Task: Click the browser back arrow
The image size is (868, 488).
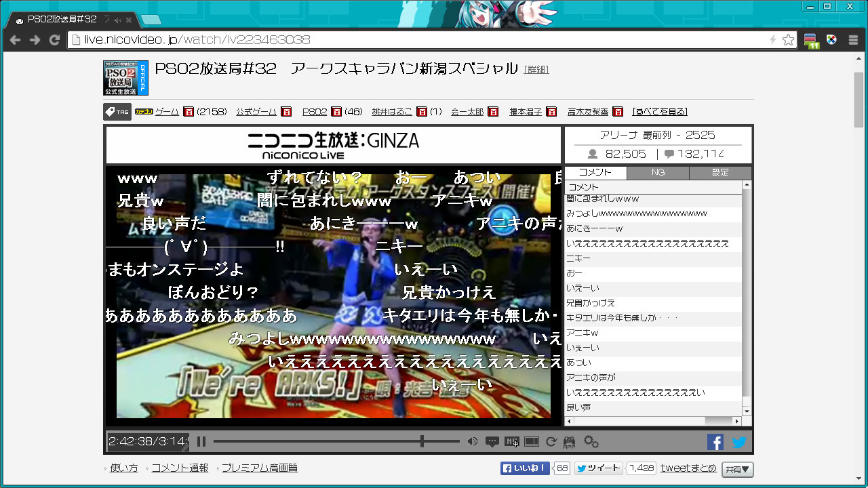Action: pyautogui.click(x=15, y=40)
